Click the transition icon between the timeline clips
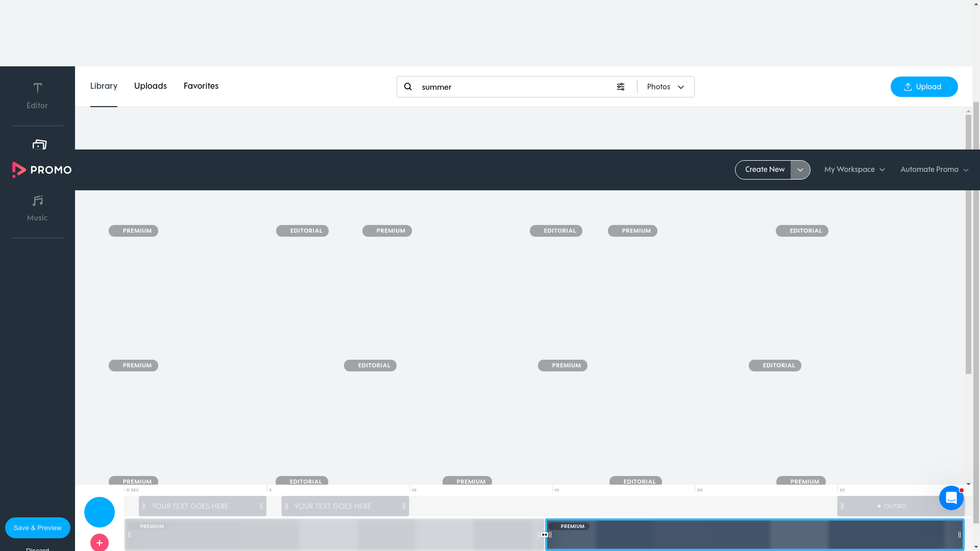 545,535
